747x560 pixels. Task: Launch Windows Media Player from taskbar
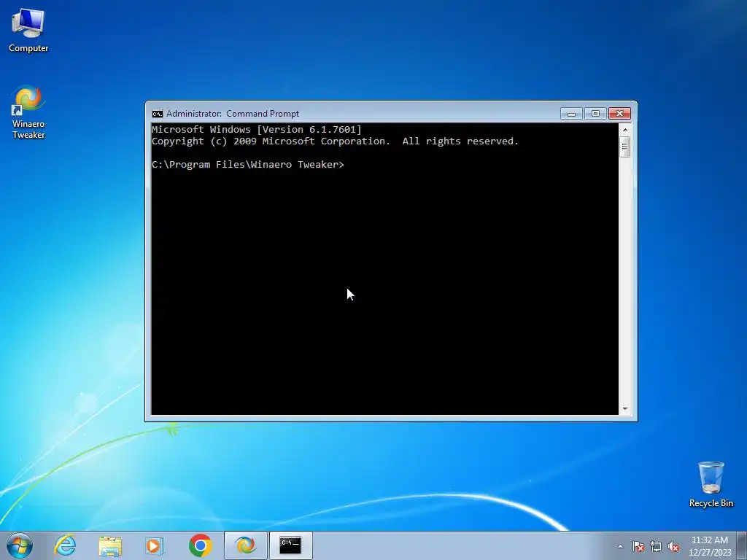(x=155, y=545)
